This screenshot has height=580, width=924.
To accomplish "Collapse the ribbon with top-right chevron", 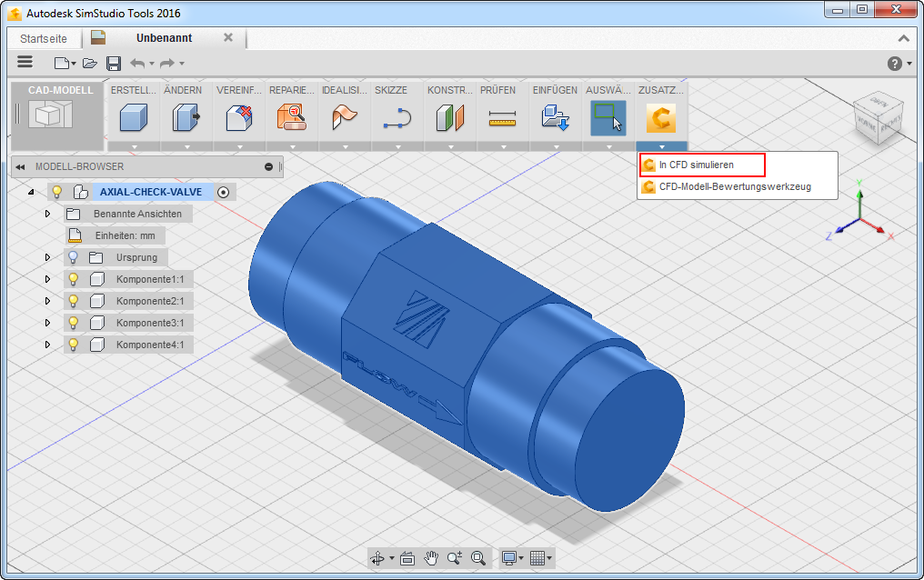I will click(x=903, y=38).
